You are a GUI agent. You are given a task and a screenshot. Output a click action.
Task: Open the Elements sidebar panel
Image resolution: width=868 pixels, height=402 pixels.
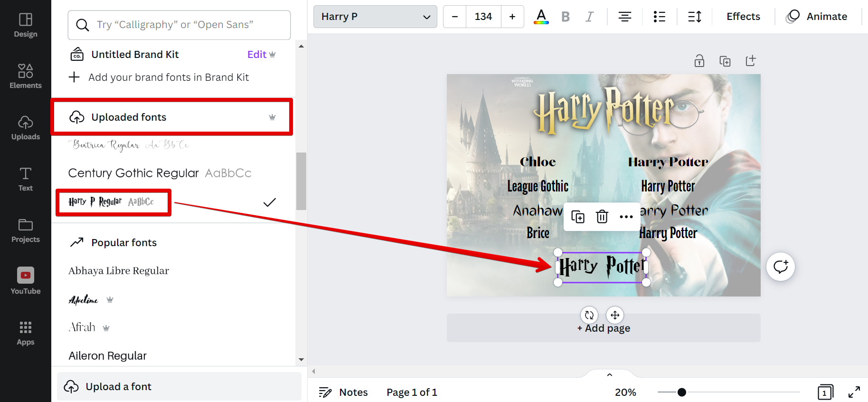tap(26, 77)
